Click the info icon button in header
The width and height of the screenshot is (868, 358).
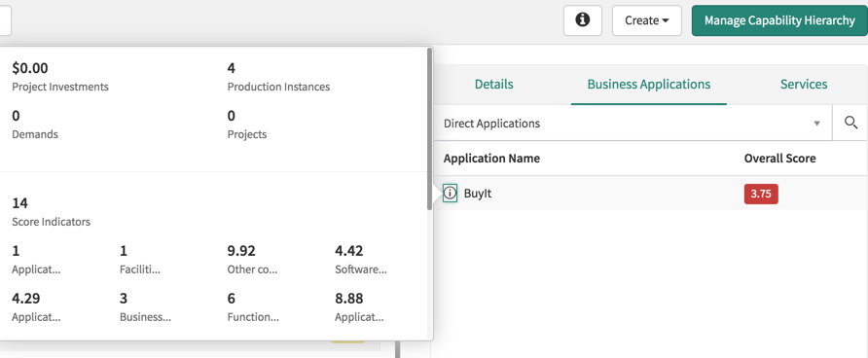[582, 20]
